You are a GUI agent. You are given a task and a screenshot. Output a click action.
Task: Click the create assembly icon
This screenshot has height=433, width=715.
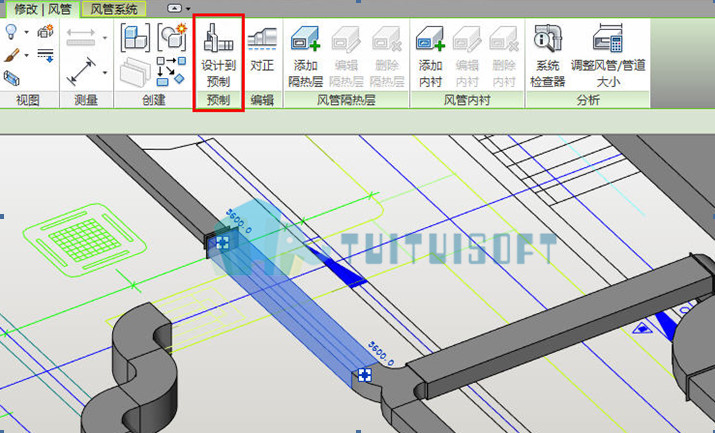[135, 37]
